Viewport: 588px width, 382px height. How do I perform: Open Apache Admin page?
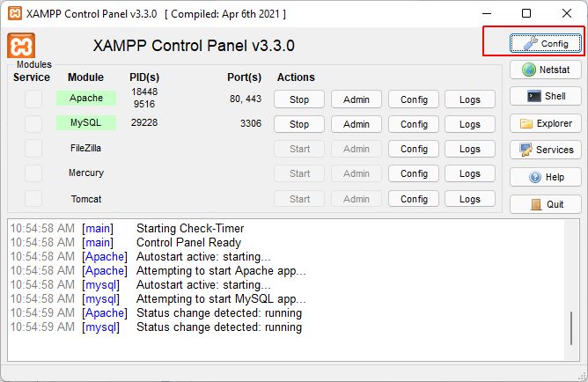(x=356, y=99)
